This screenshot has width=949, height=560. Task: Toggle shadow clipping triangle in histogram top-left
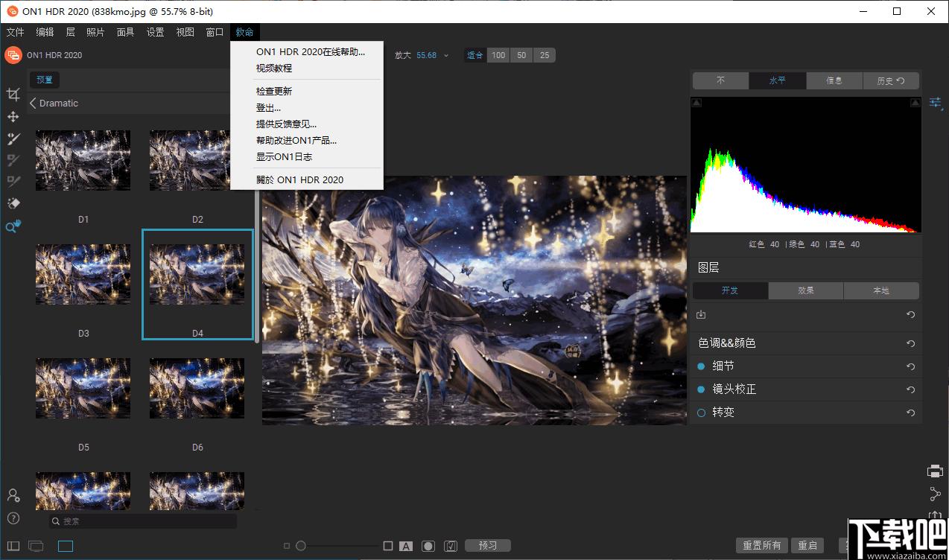pyautogui.click(x=696, y=103)
